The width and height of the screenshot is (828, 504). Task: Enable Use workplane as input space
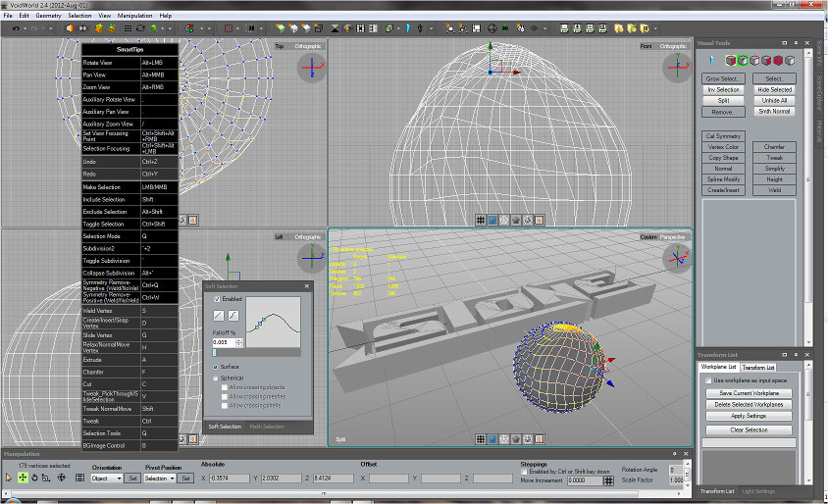click(x=707, y=379)
